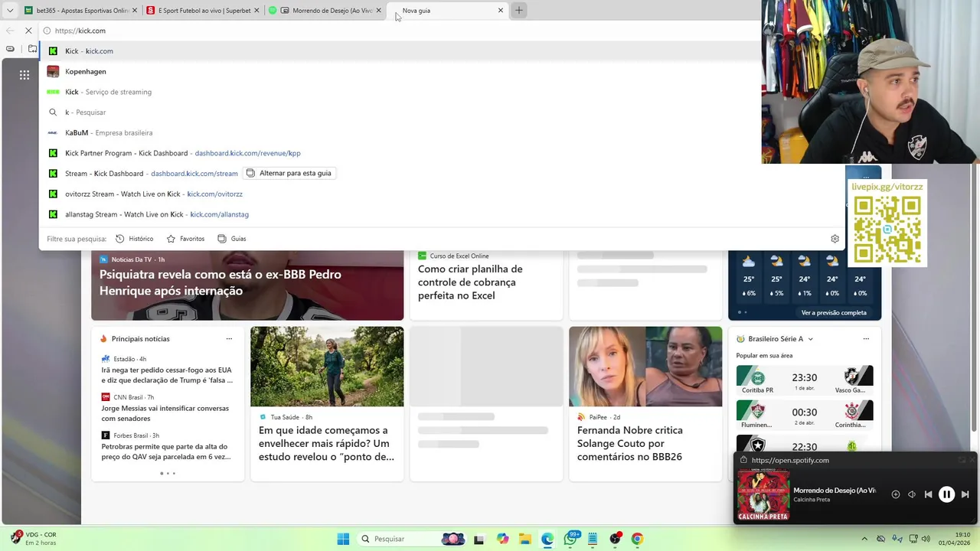Expand the Brasileiro Série A dropdown
This screenshot has height=551, width=980.
pyautogui.click(x=810, y=339)
